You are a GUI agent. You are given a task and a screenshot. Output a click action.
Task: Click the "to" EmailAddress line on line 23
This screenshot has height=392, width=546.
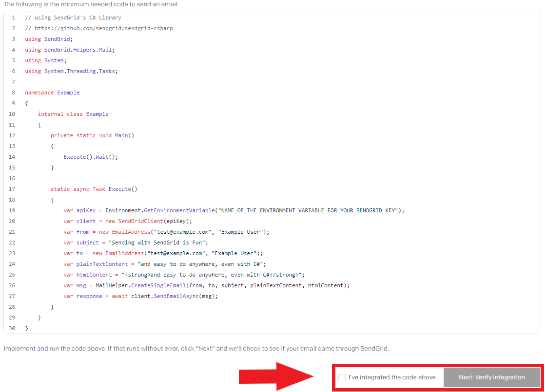[x=163, y=253]
